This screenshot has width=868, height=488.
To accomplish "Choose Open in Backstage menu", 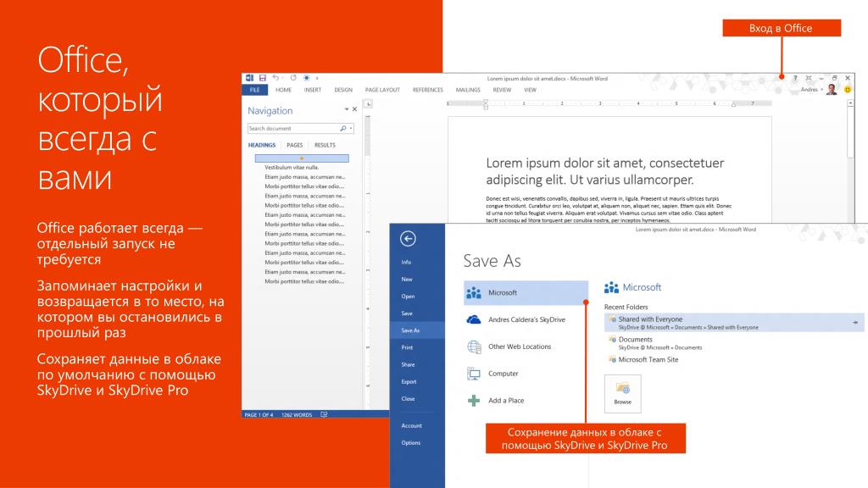I will pyautogui.click(x=408, y=297).
